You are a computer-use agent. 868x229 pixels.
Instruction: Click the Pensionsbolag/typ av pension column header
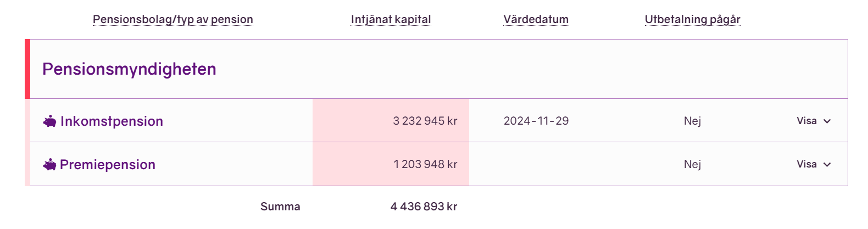point(173,20)
